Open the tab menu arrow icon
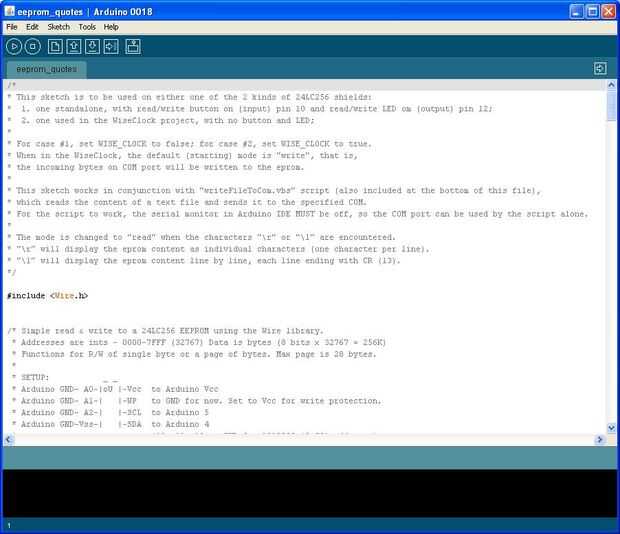Screen dimensions: 620x534 pyautogui.click(x=600, y=68)
